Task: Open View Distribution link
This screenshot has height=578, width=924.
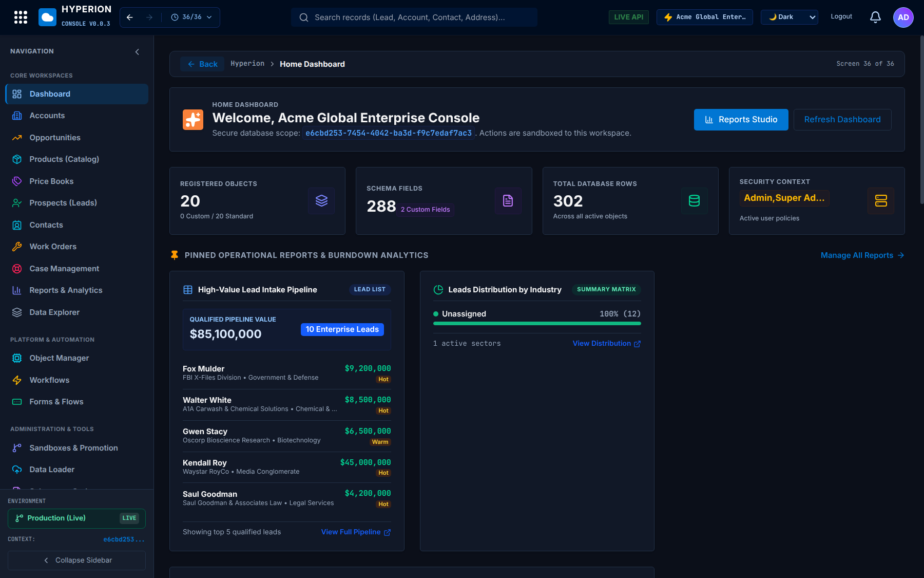Action: click(x=607, y=344)
